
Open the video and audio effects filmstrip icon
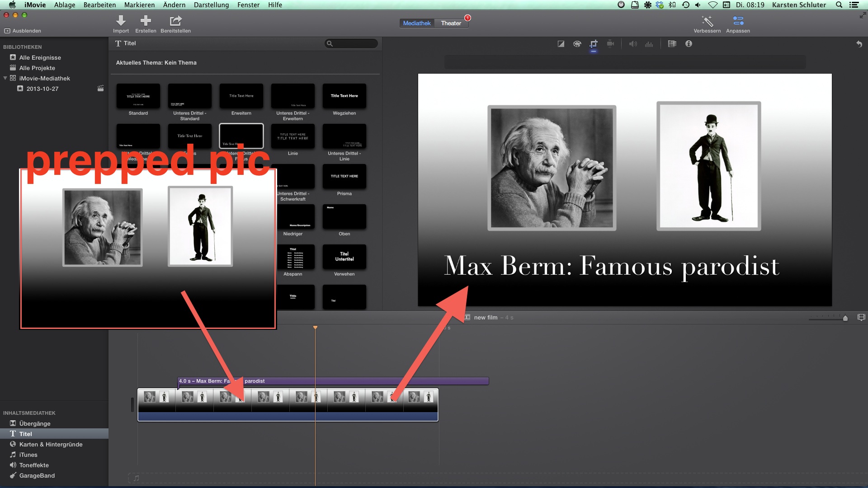coord(672,44)
